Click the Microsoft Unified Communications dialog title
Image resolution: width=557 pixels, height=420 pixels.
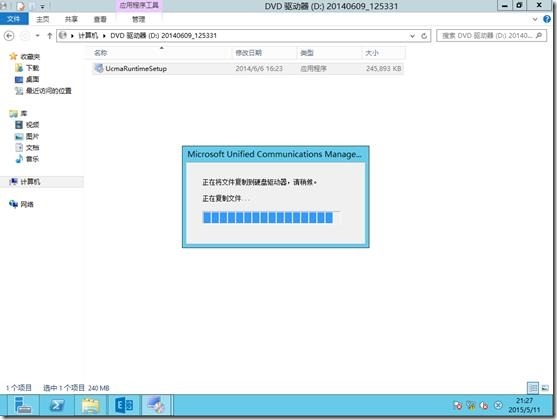tap(274, 154)
